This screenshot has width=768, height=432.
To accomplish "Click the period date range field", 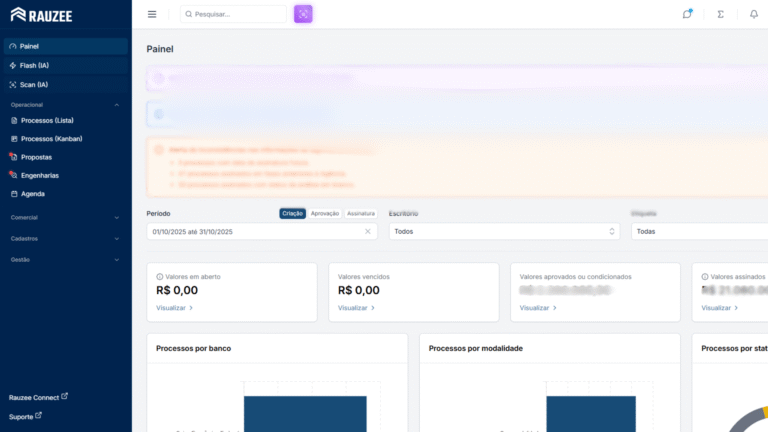I will click(x=262, y=232).
